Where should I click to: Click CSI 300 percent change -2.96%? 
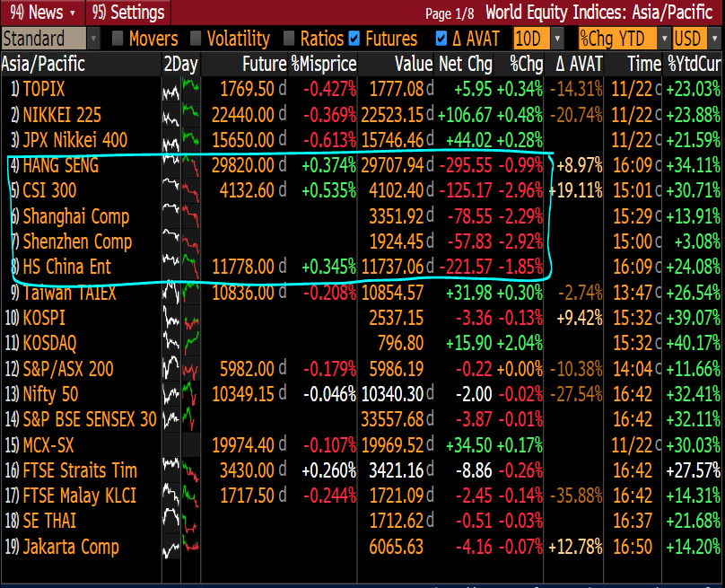[521, 190]
